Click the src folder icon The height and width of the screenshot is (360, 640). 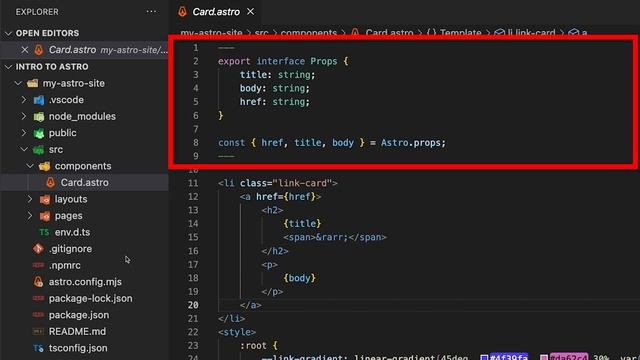point(39,150)
